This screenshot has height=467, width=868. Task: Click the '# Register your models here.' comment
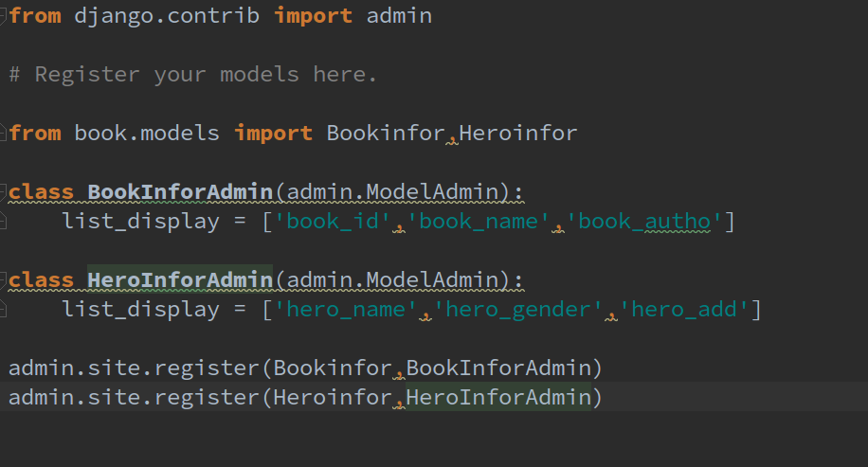(192, 74)
